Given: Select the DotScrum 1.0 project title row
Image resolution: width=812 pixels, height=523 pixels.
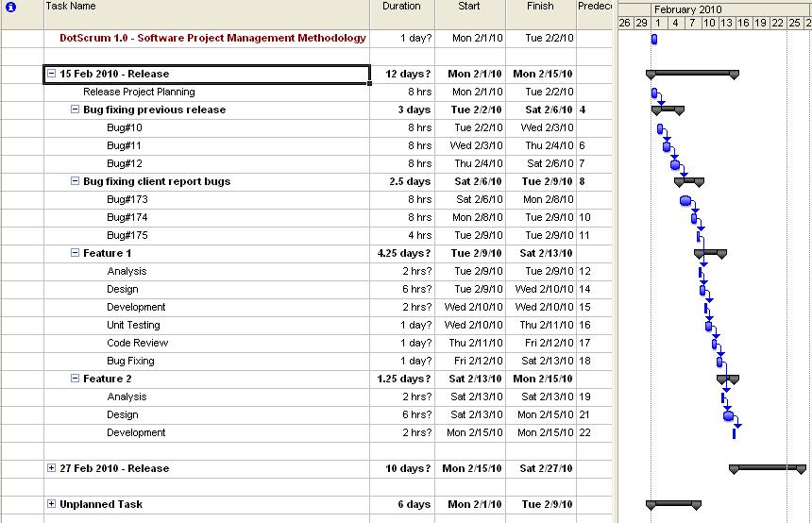Looking at the screenshot, I should tap(212, 38).
